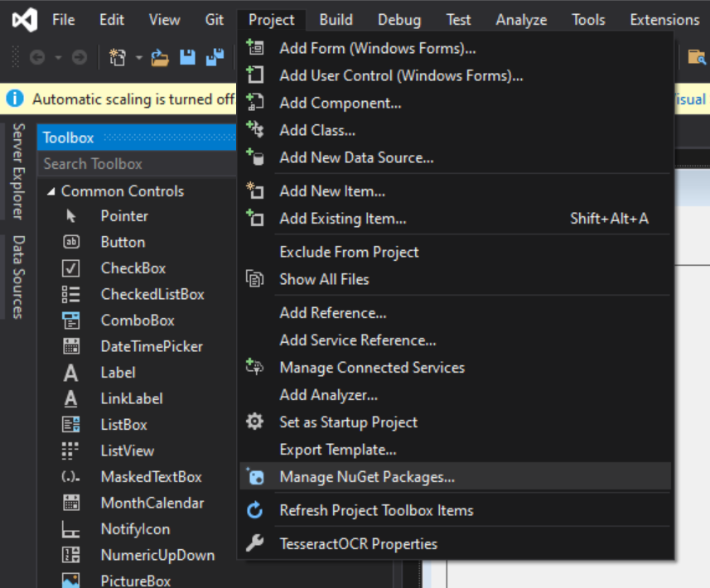Open the Analyze menu
The height and width of the screenshot is (588, 710).
click(521, 20)
